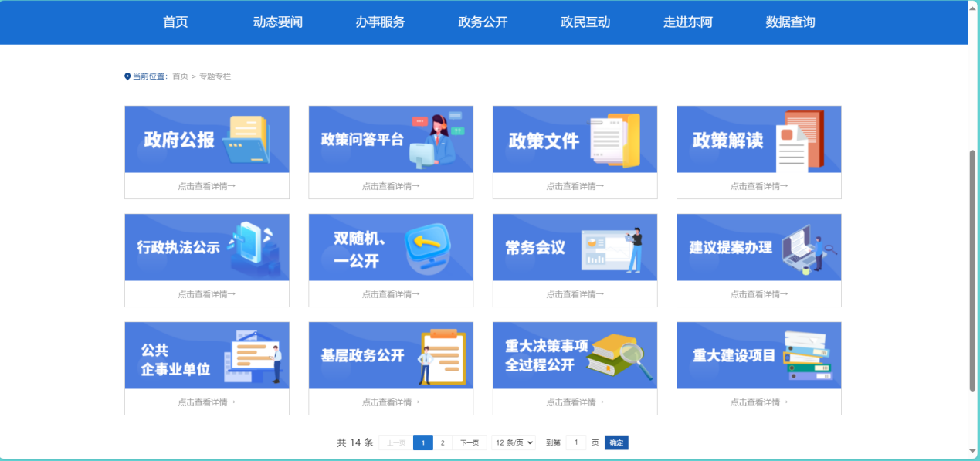Screen dimensions: 980x461
Task: Select 数据查询 in the navigation bar
Action: (790, 22)
